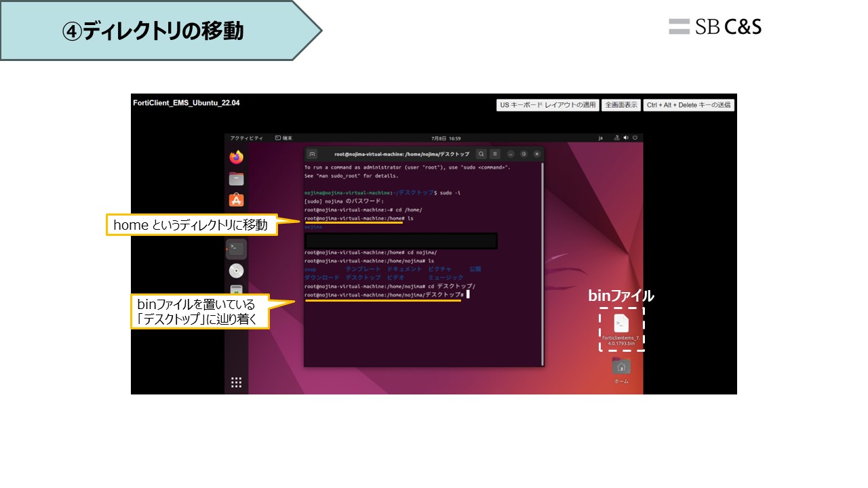Viewport: 868px width, 488px height.
Task: Select the Terminal icon in the dock
Action: [236, 249]
